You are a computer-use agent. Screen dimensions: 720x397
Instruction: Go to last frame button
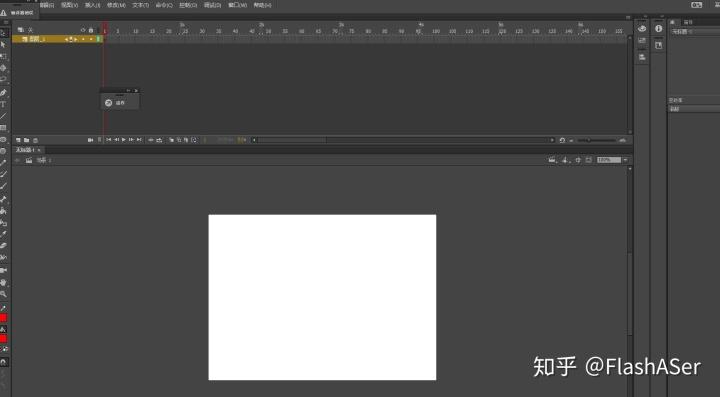(139, 140)
